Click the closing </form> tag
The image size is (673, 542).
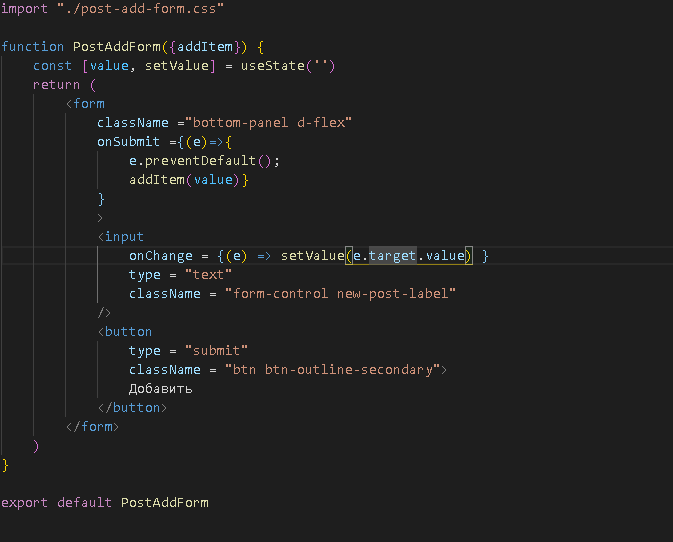(92, 427)
